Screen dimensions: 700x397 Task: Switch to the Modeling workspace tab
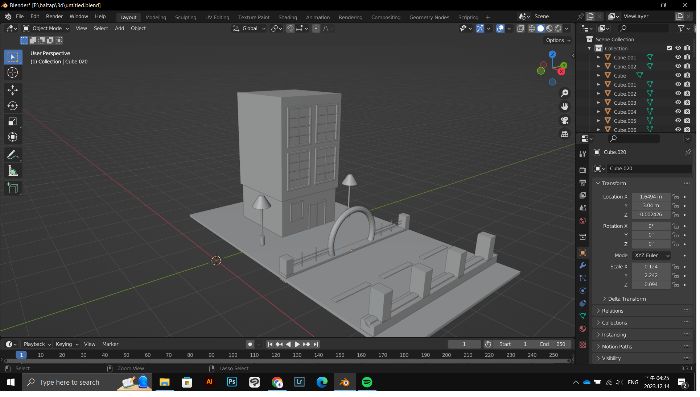tap(157, 17)
